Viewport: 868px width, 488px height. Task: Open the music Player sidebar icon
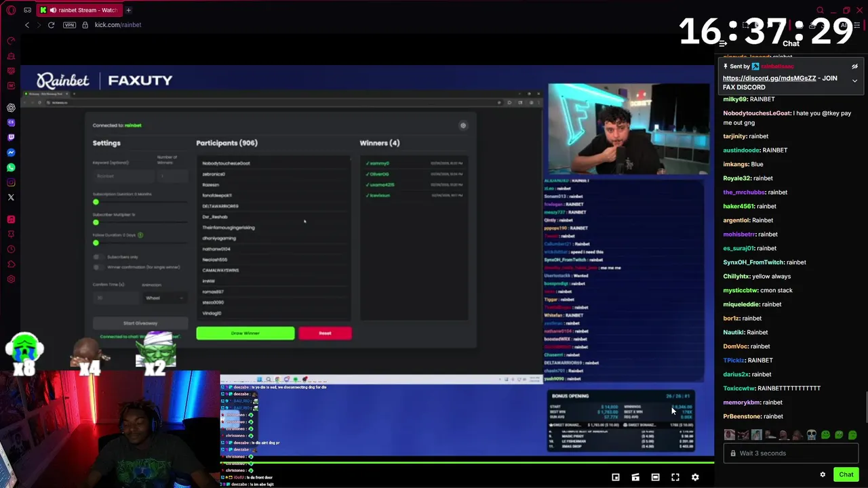[x=11, y=220]
